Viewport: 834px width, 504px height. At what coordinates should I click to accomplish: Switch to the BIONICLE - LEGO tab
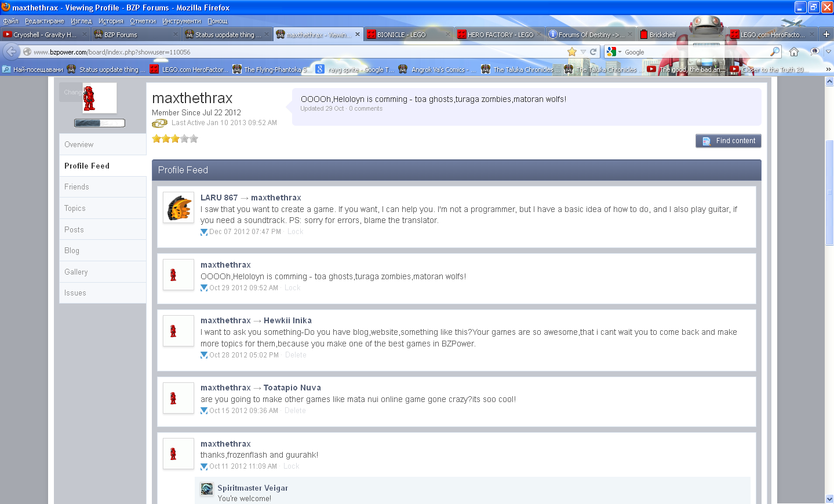[x=409, y=35]
